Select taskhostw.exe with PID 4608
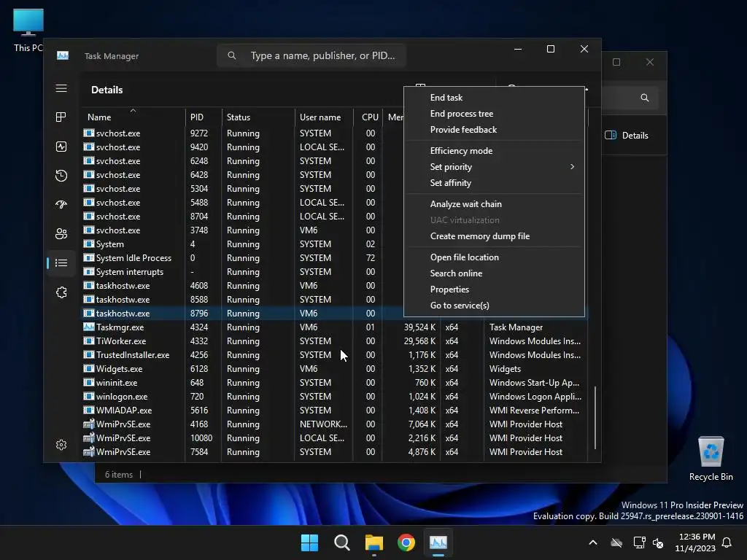 (243, 285)
